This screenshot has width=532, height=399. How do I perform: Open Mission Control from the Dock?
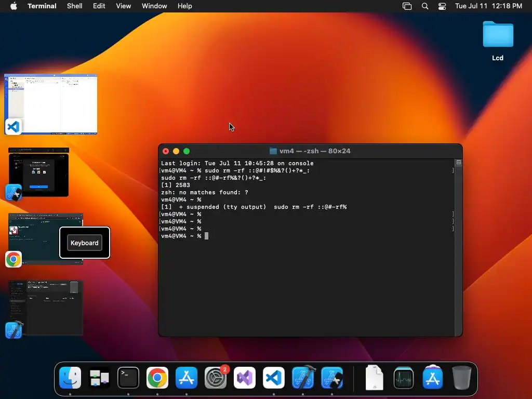(99, 378)
